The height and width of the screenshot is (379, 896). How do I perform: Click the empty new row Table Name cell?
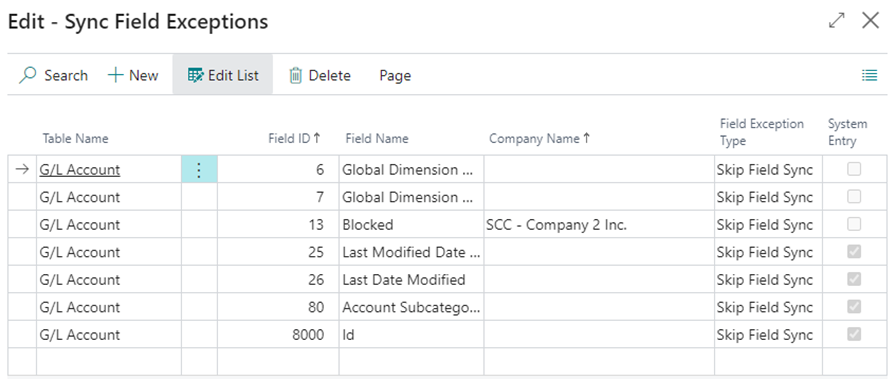(109, 361)
